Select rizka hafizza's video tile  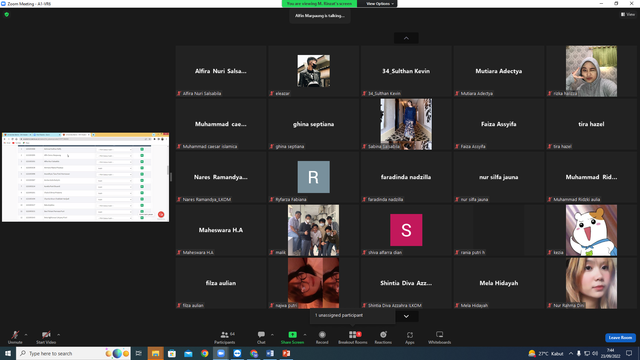pyautogui.click(x=591, y=71)
